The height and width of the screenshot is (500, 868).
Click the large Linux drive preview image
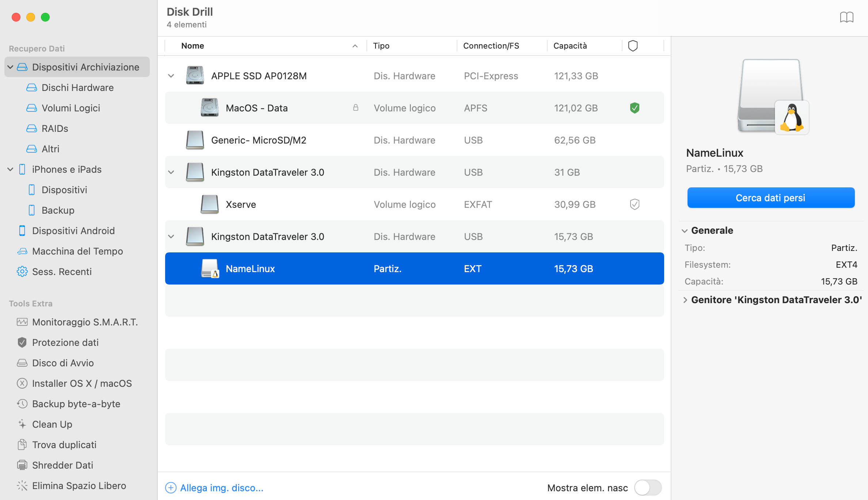[772, 97]
